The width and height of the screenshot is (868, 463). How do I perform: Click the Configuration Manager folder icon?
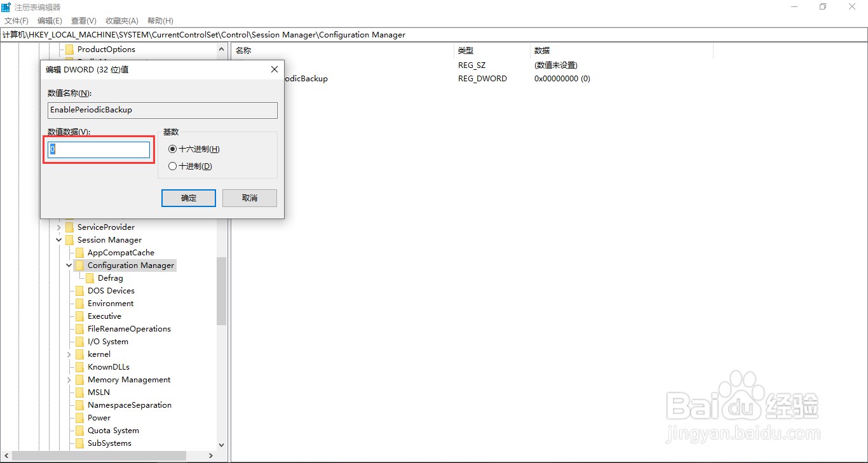click(x=79, y=265)
